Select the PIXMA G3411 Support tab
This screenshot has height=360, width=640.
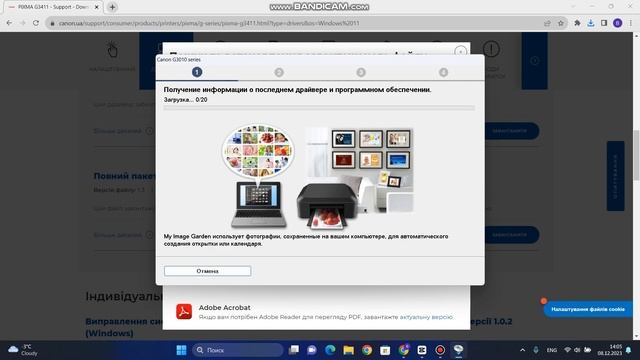(x=53, y=7)
